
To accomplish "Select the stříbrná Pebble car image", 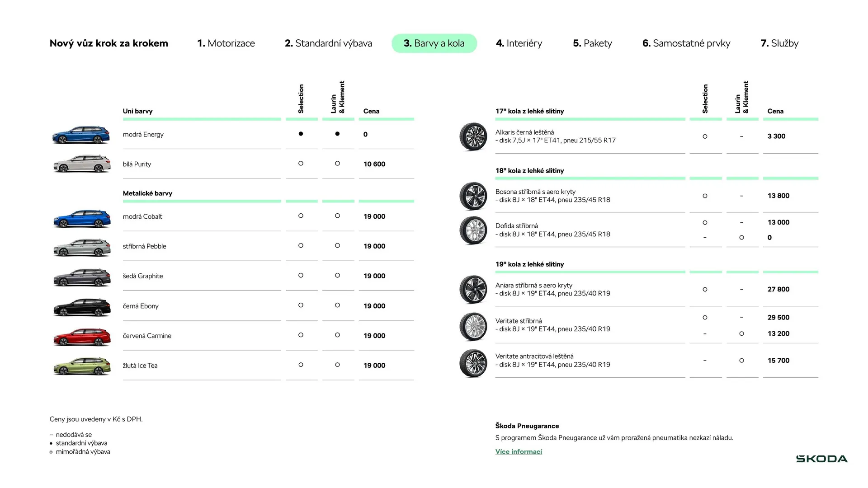I will tap(81, 248).
